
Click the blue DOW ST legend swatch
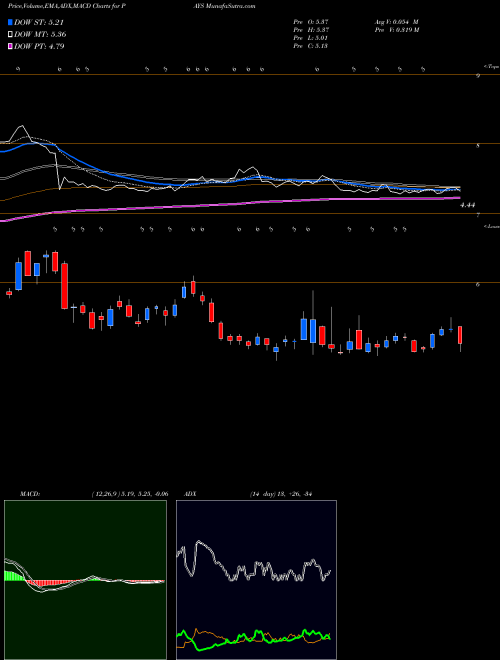tap(11, 22)
